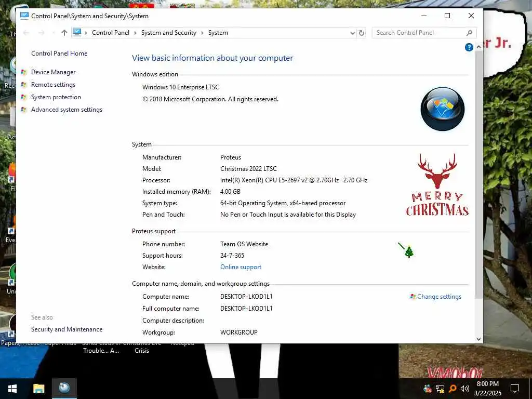Click the computer icon in address bar
The width and height of the screenshot is (532, 399).
77,32
